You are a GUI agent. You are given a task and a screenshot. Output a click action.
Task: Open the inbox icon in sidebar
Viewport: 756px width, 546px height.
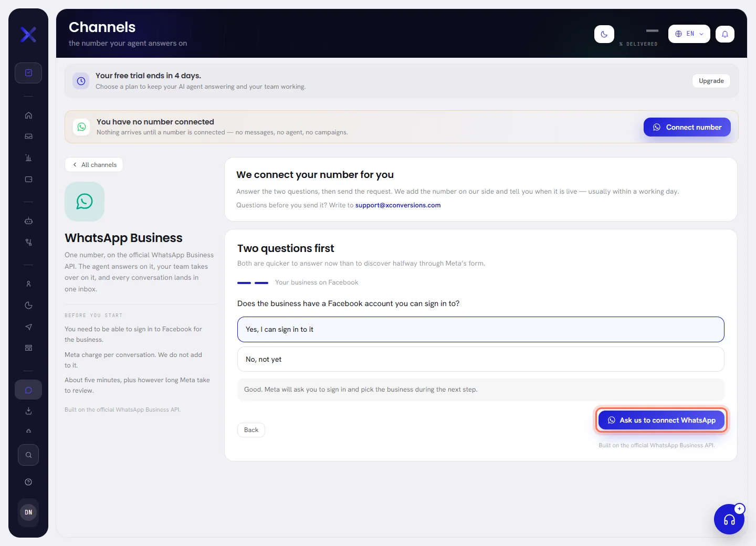tap(28, 136)
